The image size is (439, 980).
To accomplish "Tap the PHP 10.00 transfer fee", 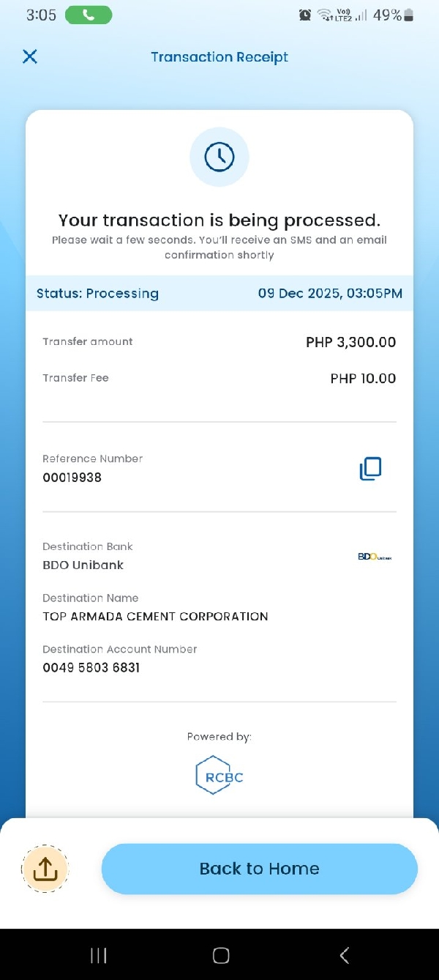I will (x=363, y=379).
